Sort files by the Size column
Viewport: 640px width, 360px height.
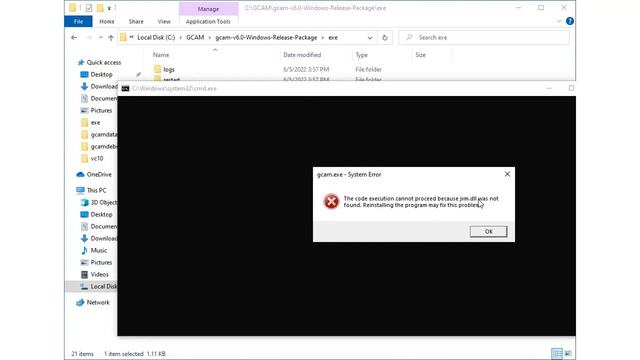(420, 55)
